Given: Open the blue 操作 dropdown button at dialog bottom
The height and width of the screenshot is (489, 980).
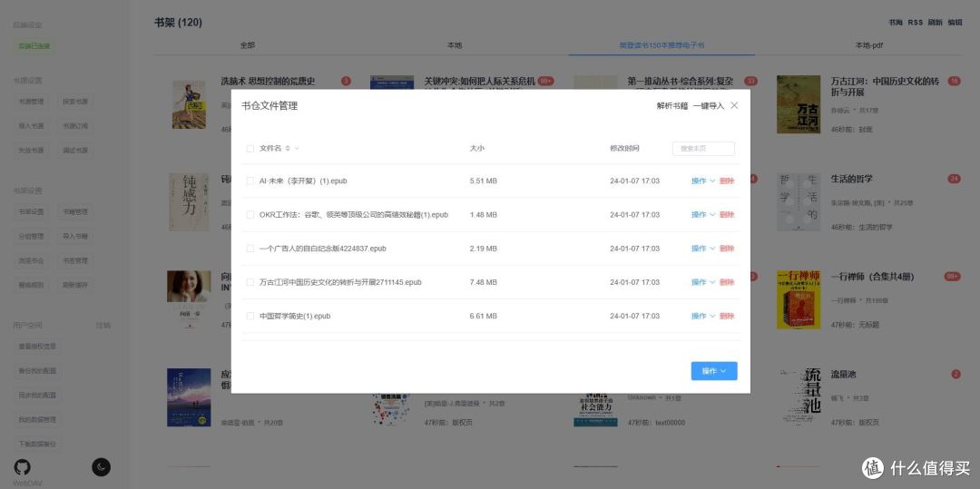Looking at the screenshot, I should (714, 371).
